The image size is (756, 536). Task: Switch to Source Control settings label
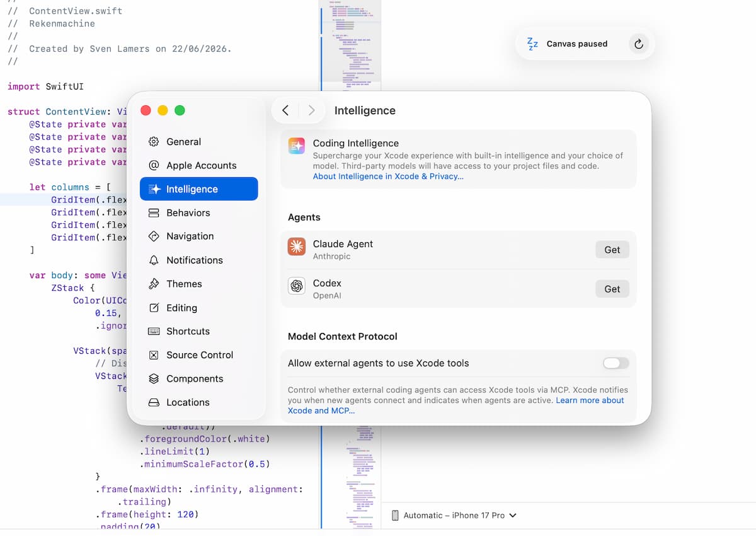(200, 355)
